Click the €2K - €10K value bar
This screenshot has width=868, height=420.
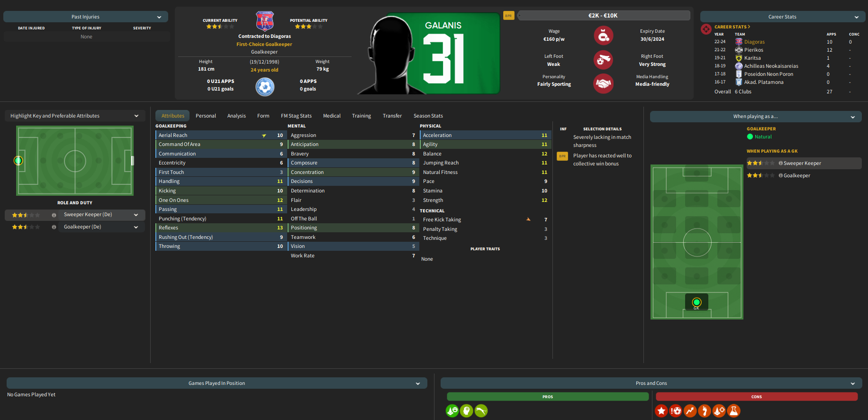(603, 16)
